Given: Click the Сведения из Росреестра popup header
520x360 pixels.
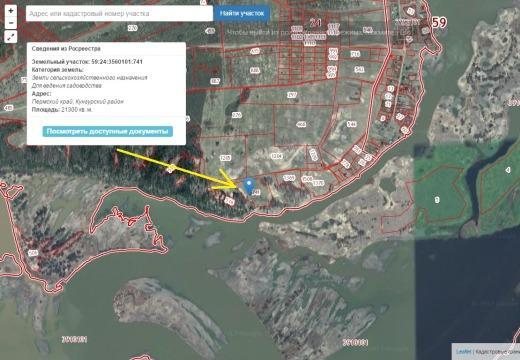Looking at the screenshot, I should (x=66, y=49).
